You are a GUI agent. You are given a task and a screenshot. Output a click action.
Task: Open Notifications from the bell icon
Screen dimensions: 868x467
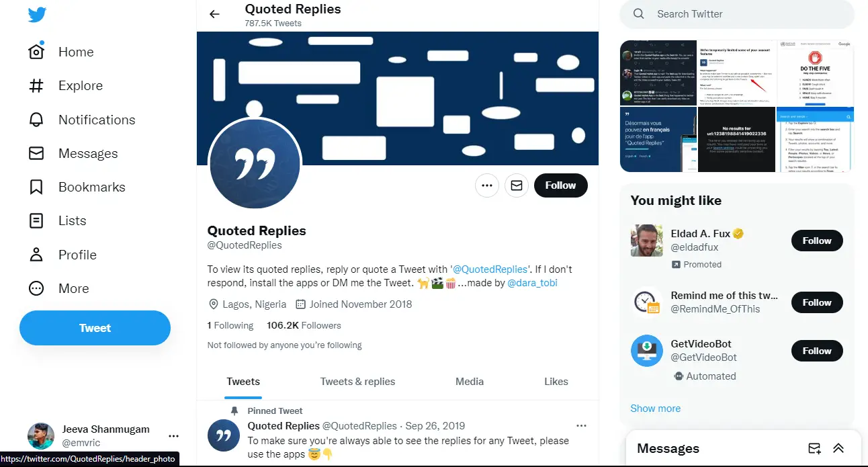36,120
